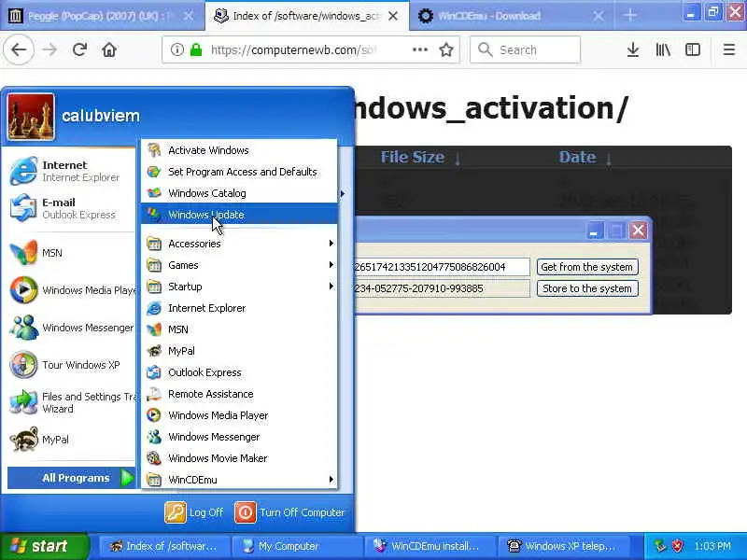Click the Startup folder icon

154,287
